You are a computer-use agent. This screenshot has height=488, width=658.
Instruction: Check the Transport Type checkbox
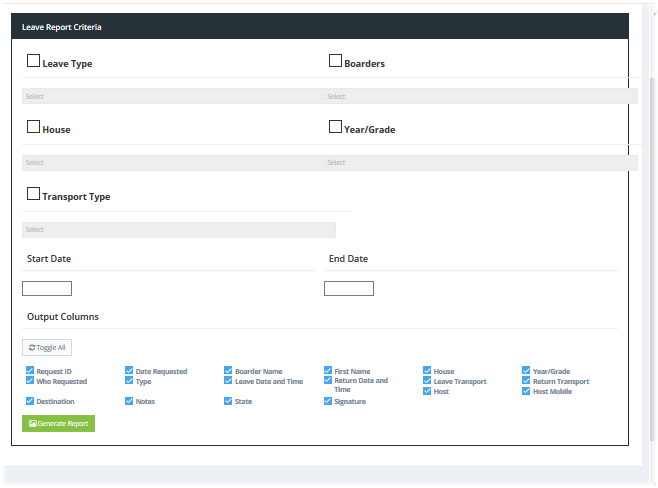[33, 194]
